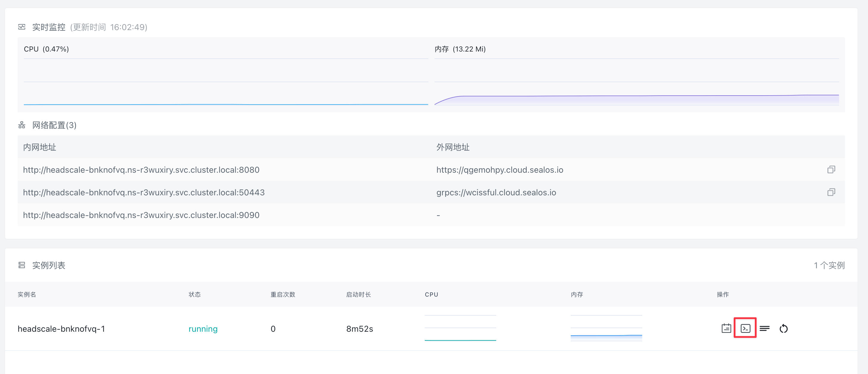Click the running status of the instance
The image size is (868, 374).
(203, 328)
